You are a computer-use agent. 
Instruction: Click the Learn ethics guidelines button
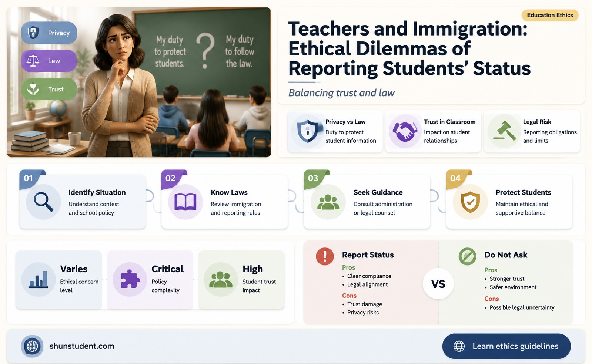pyautogui.click(x=506, y=346)
